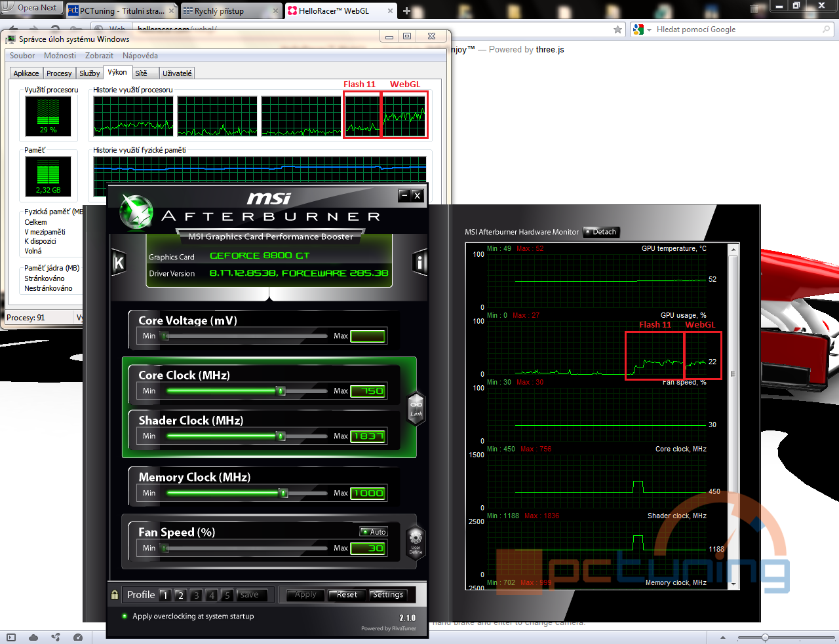
Task: Click the Core Clock slider handle
Action: pyautogui.click(x=281, y=391)
